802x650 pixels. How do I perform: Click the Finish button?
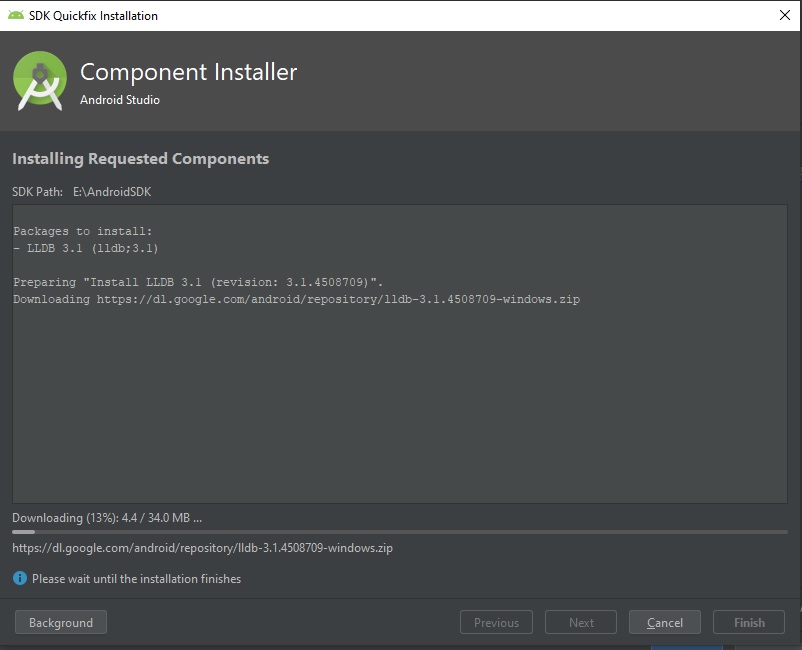click(749, 622)
